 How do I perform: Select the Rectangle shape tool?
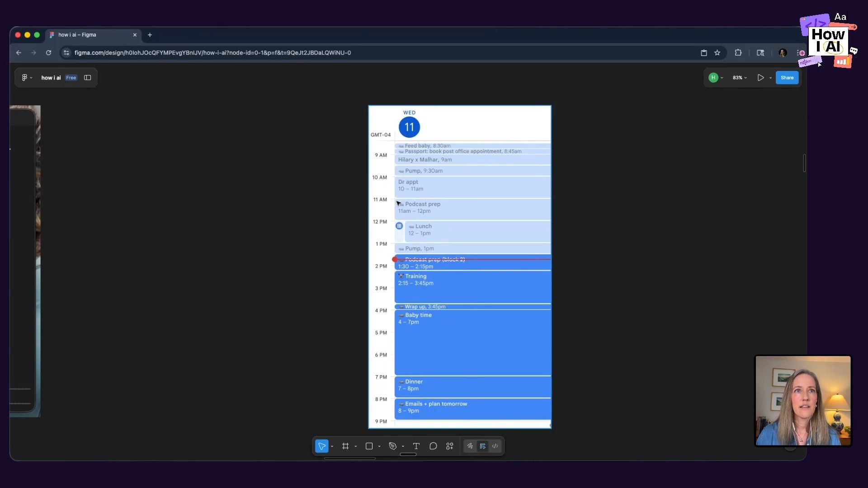tap(369, 446)
